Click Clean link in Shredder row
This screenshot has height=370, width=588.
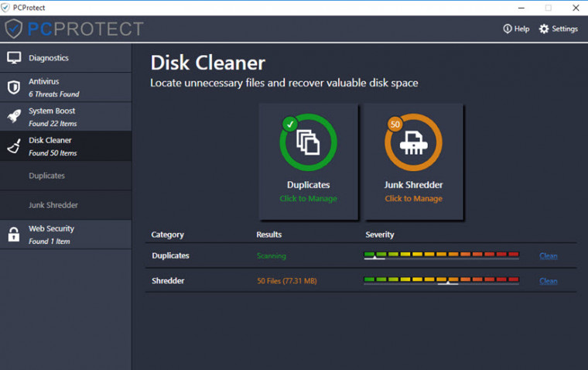coord(549,281)
